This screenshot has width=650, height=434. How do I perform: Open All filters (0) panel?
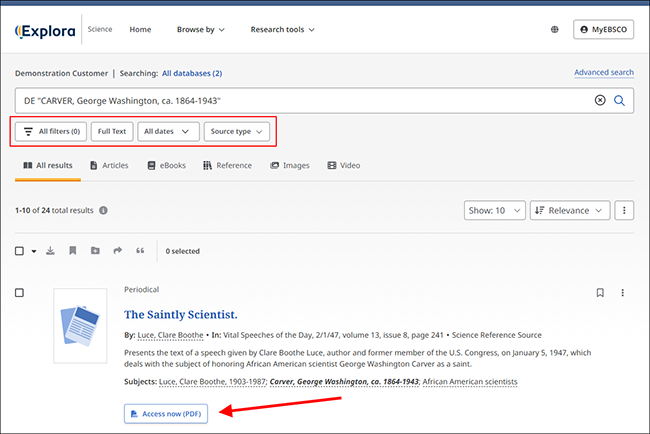coord(51,131)
